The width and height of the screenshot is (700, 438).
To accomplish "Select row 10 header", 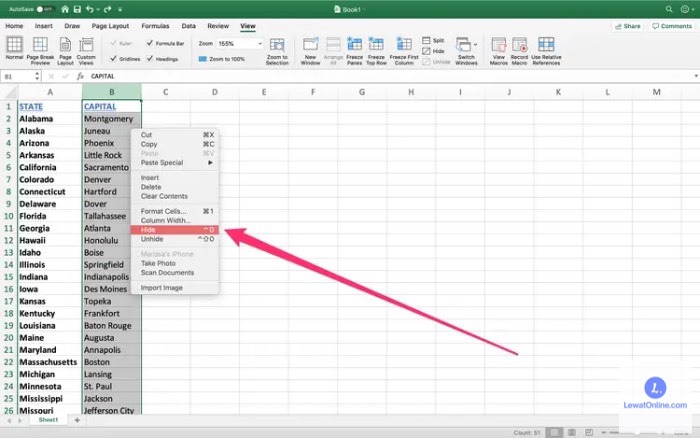I will tap(8, 216).
